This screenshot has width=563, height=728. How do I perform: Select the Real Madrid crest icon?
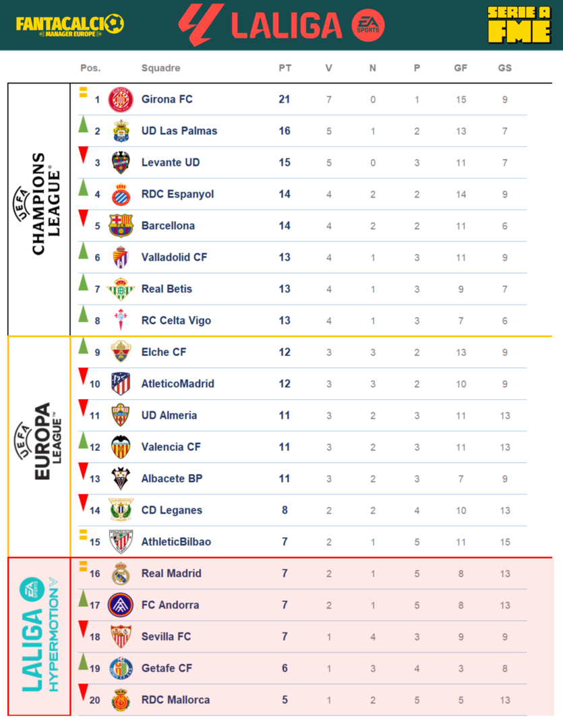click(121, 574)
